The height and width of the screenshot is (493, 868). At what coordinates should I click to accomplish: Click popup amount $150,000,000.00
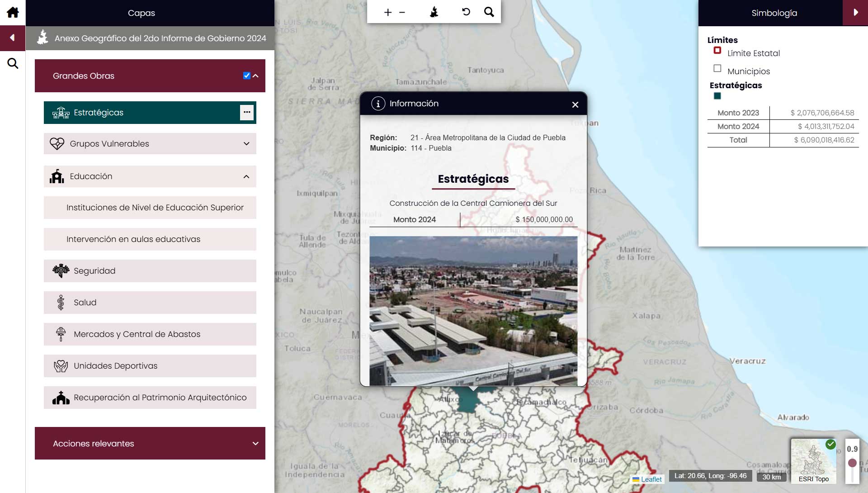544,219
